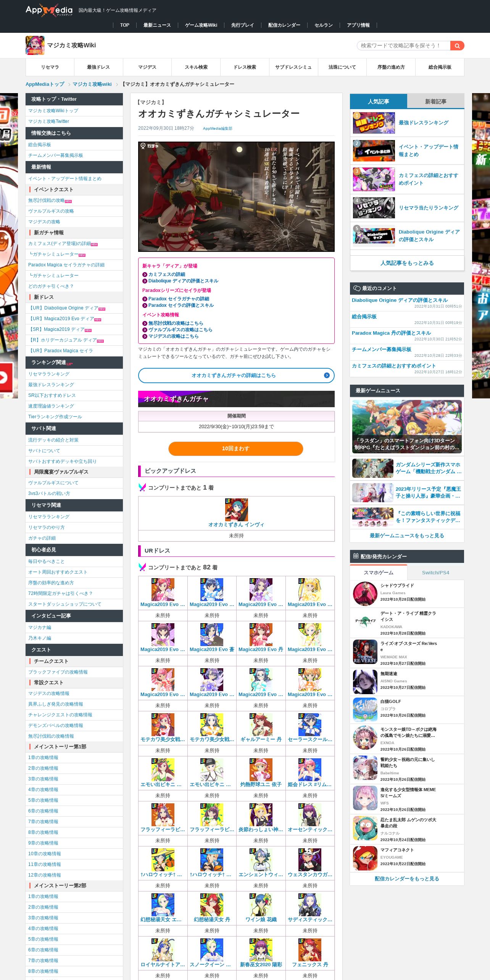Open the 総合掲示板 recent comment link

[364, 316]
